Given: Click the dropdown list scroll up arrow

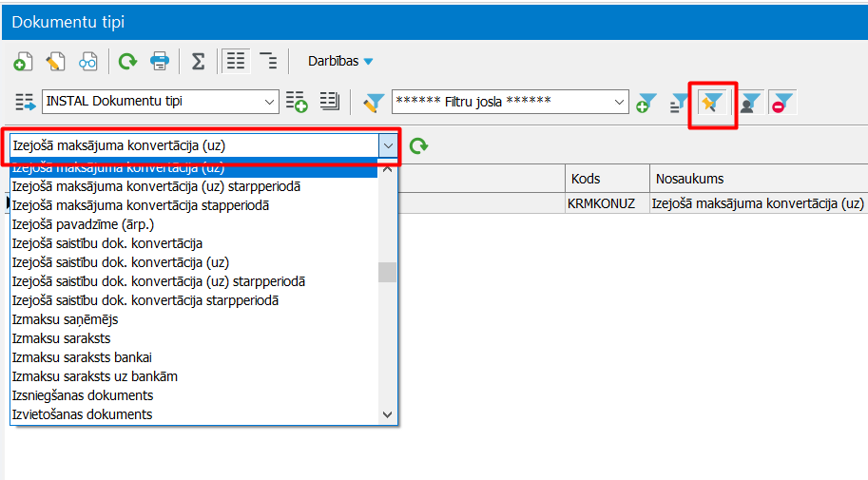Looking at the screenshot, I should (388, 168).
